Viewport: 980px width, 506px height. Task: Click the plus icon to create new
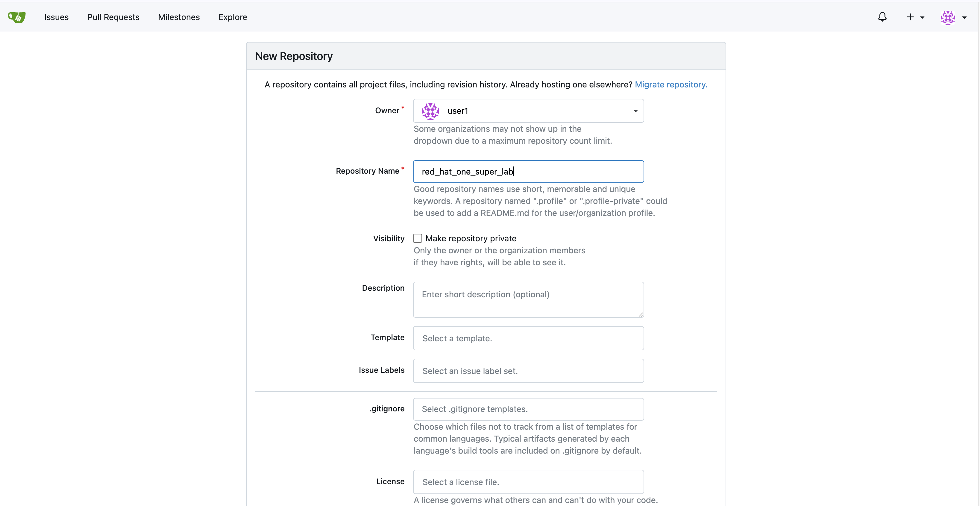coord(911,17)
